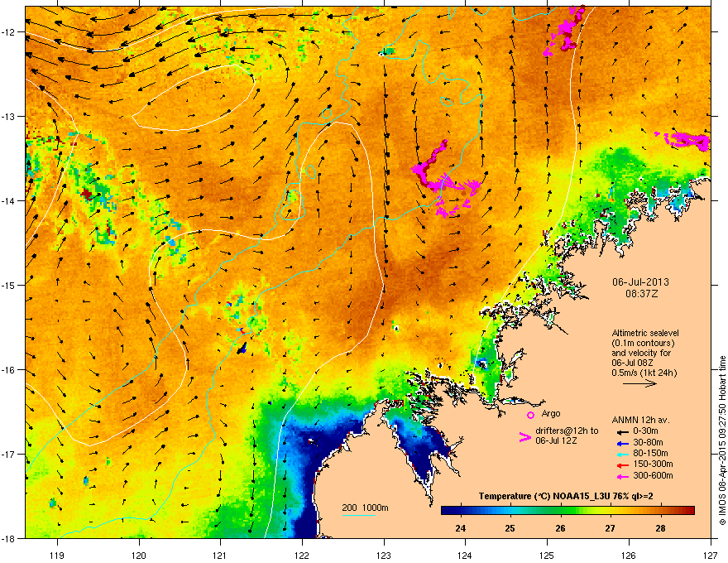Click the date text '06-Jul-2013'
Screen dimensions: 728x563
(x=640, y=282)
